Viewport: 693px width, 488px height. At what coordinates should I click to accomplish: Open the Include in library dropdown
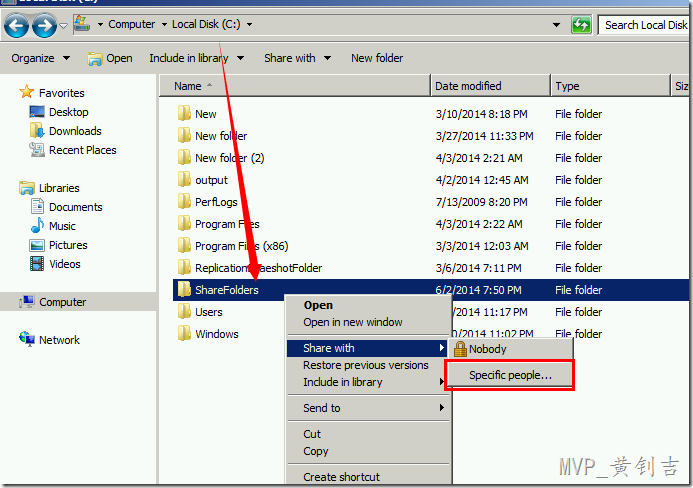point(196,58)
